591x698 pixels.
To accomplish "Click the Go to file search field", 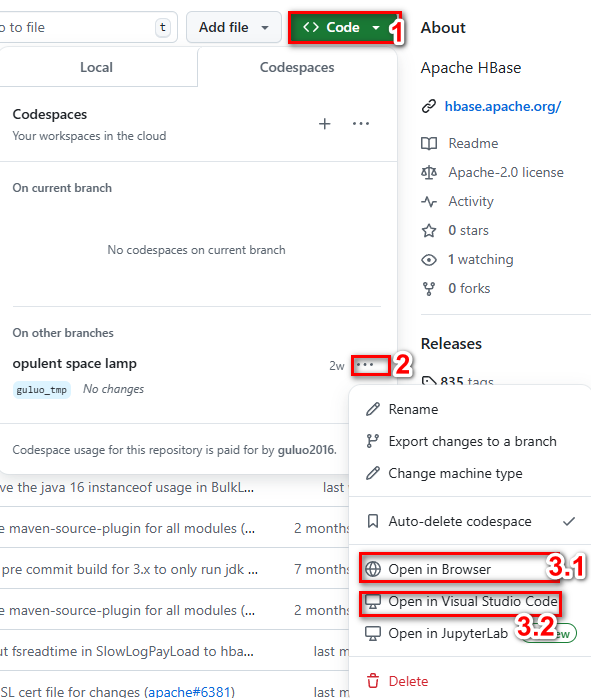I will pyautogui.click(x=87, y=28).
